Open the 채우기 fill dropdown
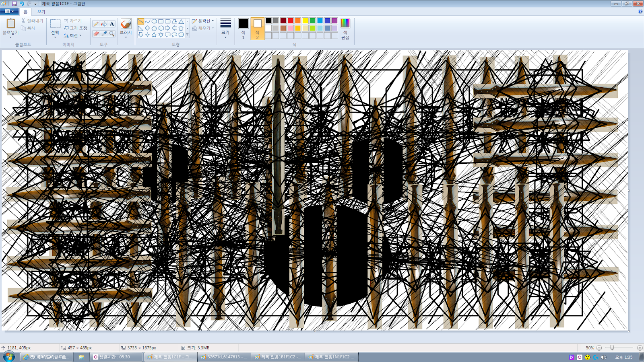644x362 pixels. [x=203, y=28]
